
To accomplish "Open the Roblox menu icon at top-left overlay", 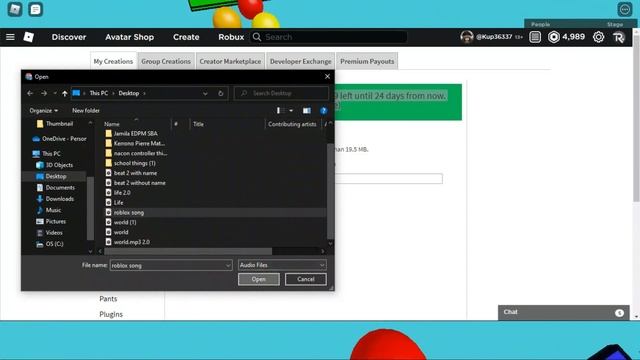I will [x=15, y=9].
